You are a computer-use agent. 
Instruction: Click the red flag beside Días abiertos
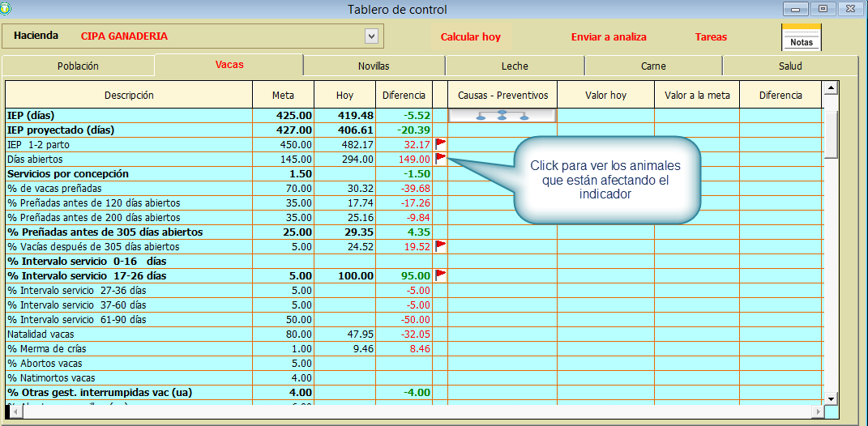[441, 158]
